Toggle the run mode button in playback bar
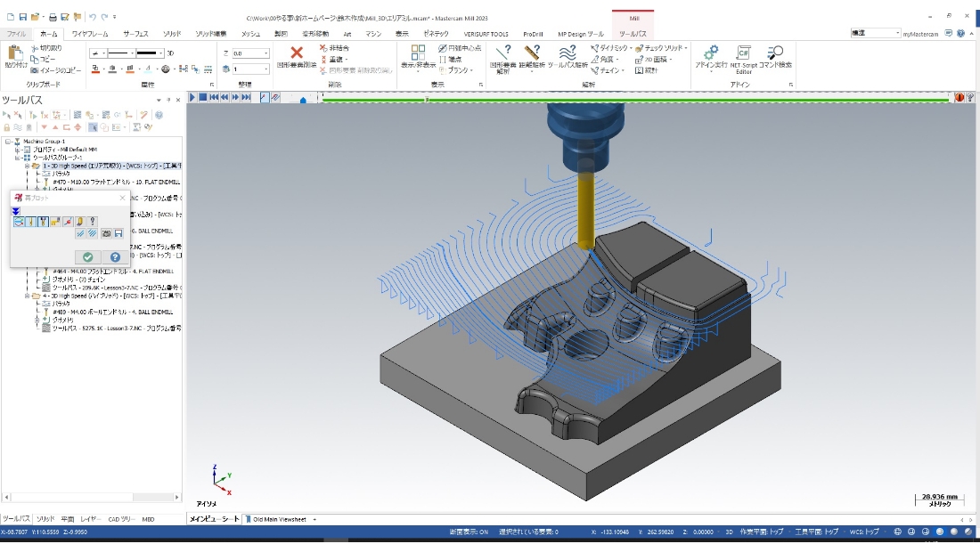 275,97
